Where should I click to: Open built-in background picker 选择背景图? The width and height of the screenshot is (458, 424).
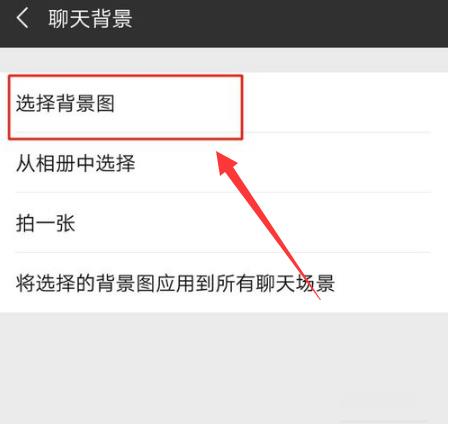click(x=224, y=103)
